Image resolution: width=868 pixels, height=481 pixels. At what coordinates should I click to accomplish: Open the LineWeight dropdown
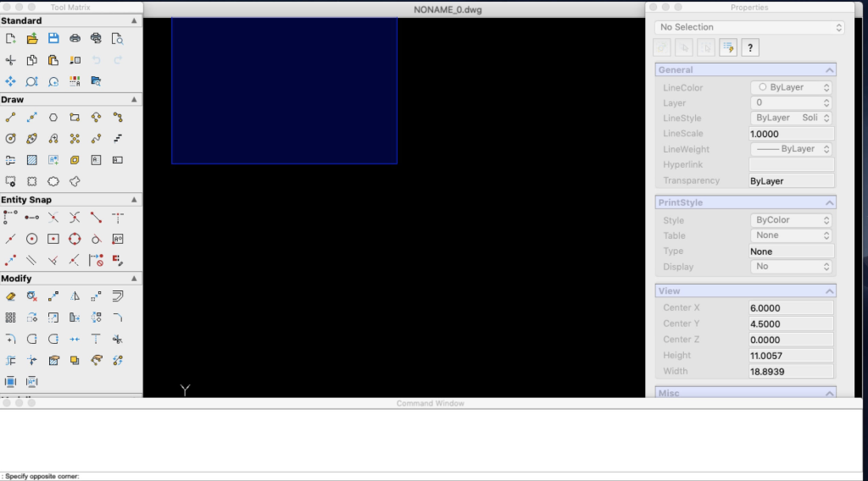[792, 149]
